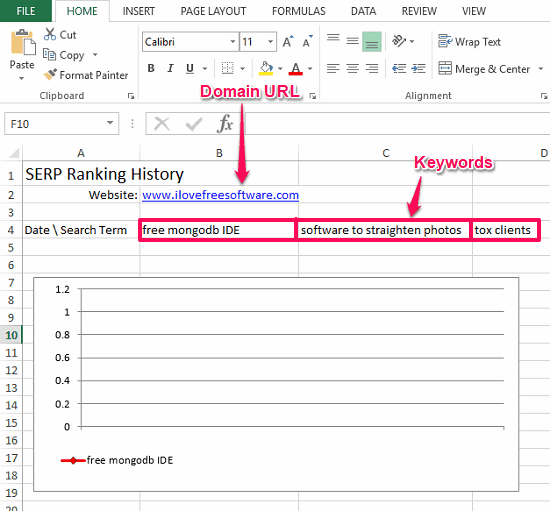Increase font size with large A
The height and width of the screenshot is (511, 550).
(x=288, y=42)
